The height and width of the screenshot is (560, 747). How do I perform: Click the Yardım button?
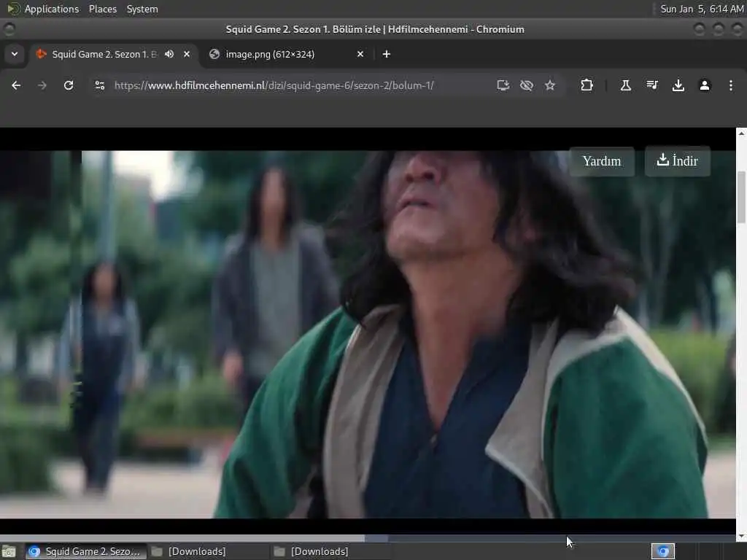point(602,161)
